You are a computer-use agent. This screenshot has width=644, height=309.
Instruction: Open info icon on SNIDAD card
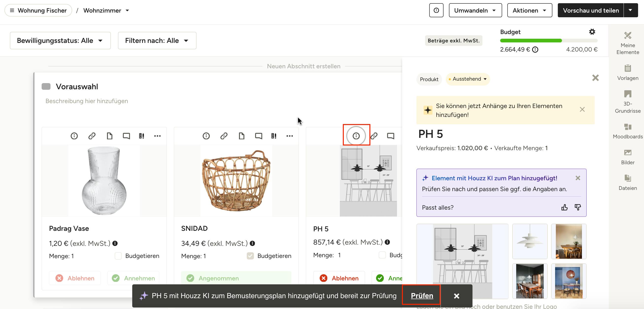pyautogui.click(x=206, y=136)
